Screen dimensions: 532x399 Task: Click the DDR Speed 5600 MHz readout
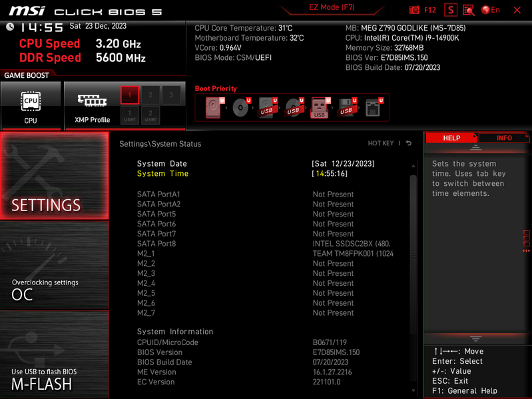point(83,58)
